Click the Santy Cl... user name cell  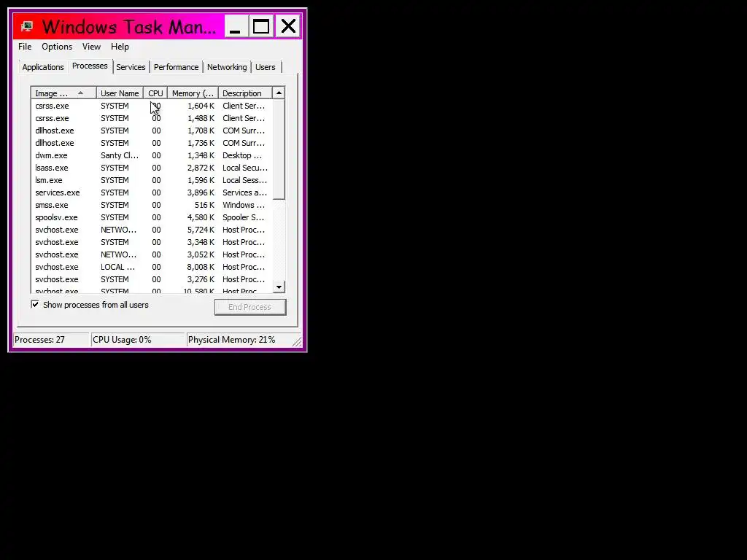click(x=120, y=155)
